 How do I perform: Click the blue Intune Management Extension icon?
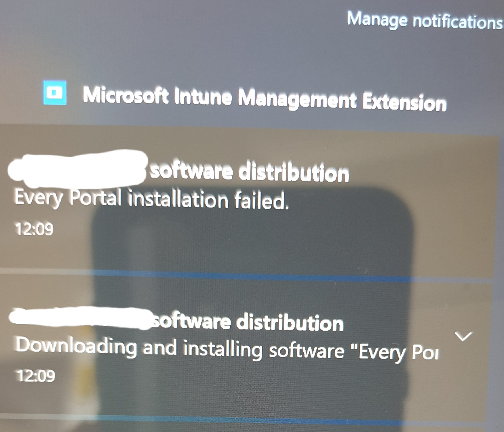tap(55, 93)
